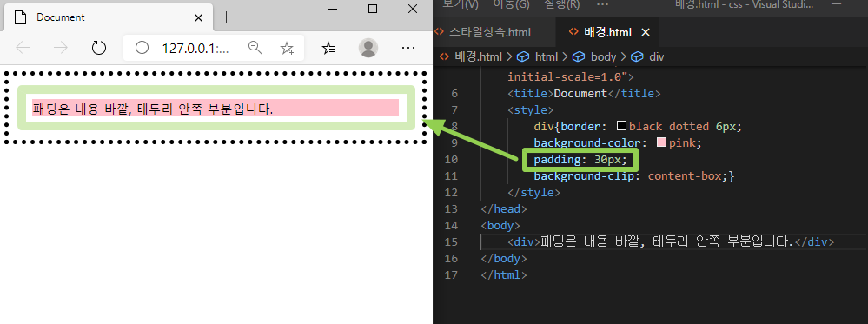
Task: Click the browser back arrow
Action: pos(23,48)
